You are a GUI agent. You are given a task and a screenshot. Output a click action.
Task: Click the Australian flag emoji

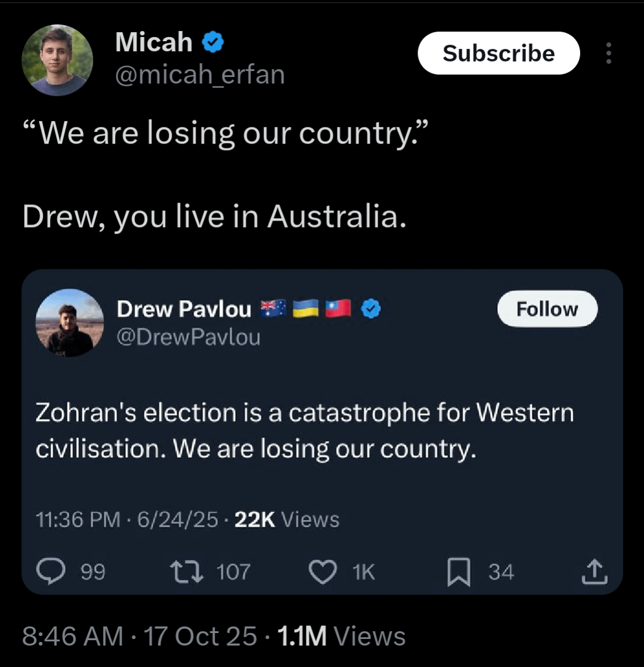[x=274, y=309]
